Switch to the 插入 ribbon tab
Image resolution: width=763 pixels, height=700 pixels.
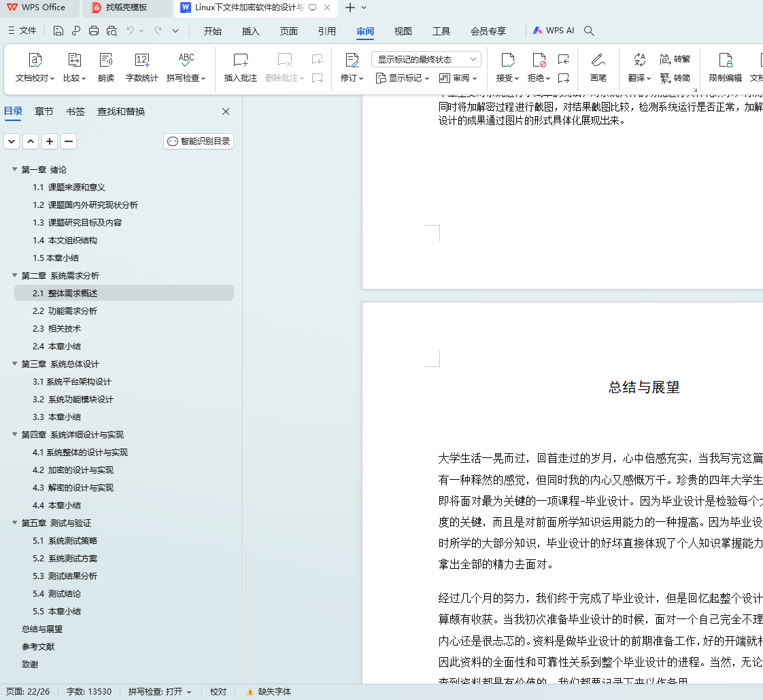251,31
